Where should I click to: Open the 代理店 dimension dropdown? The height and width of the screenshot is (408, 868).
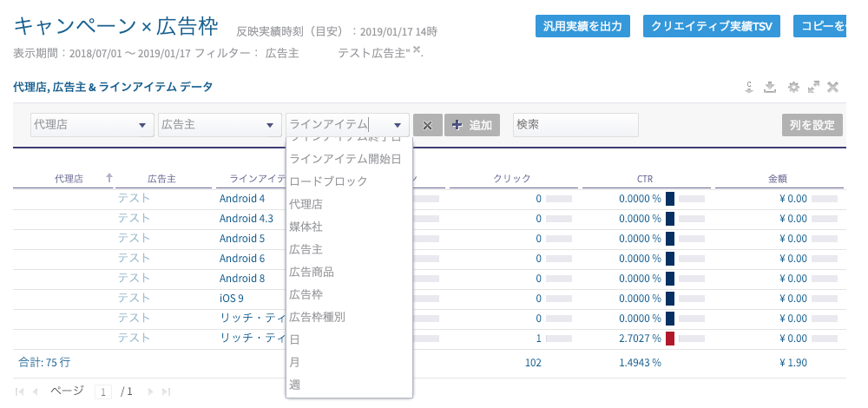(x=92, y=125)
